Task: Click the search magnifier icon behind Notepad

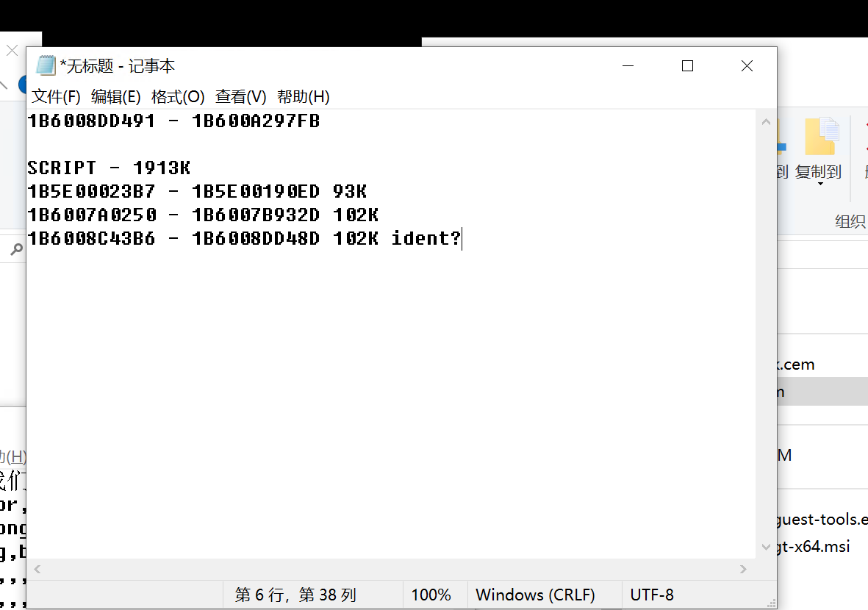Action: pyautogui.click(x=15, y=250)
